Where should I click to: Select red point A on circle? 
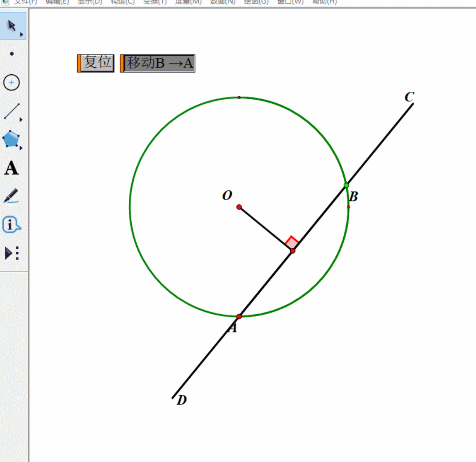239,317
